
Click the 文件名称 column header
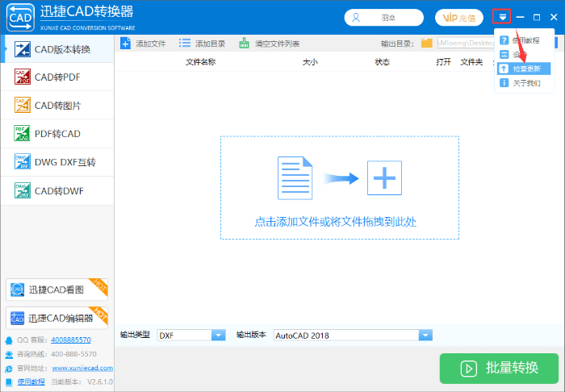[201, 62]
